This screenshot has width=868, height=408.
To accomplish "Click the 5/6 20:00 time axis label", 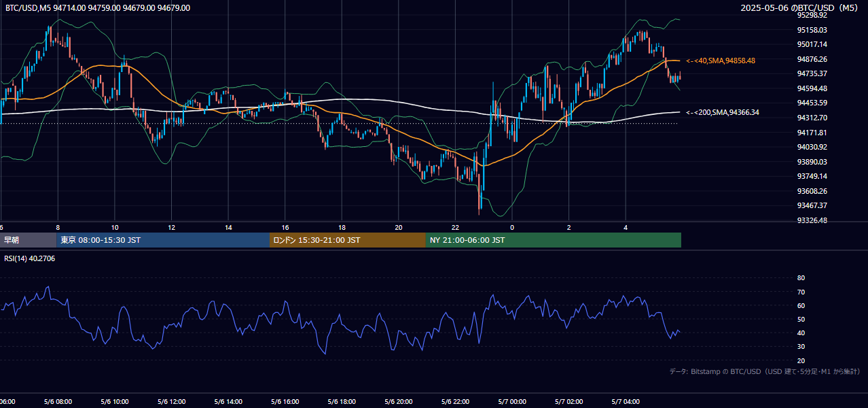I will 399,402.
